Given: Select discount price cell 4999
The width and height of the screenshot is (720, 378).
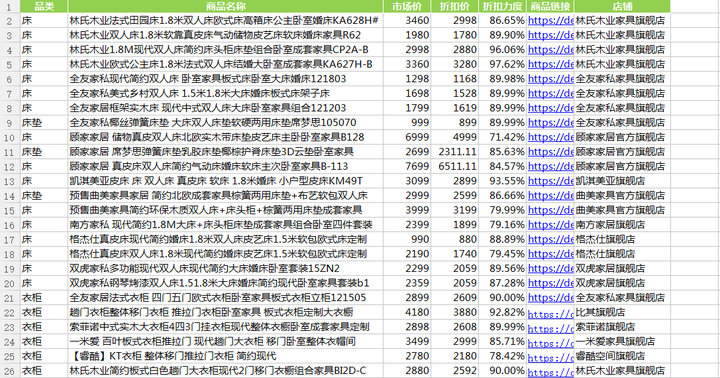Looking at the screenshot, I should click(455, 137).
